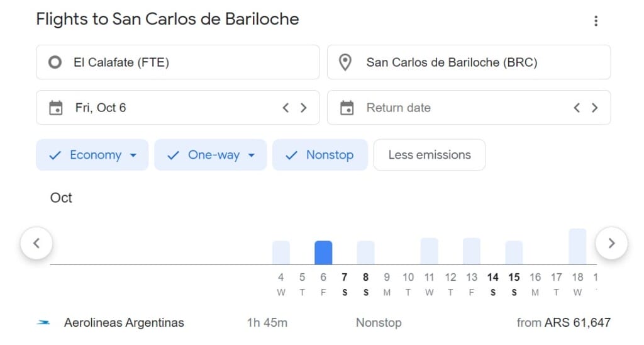Viewport: 644px width, 345px height.
Task: Edit the El Calafate (FTE) origin field
Action: [x=178, y=62]
